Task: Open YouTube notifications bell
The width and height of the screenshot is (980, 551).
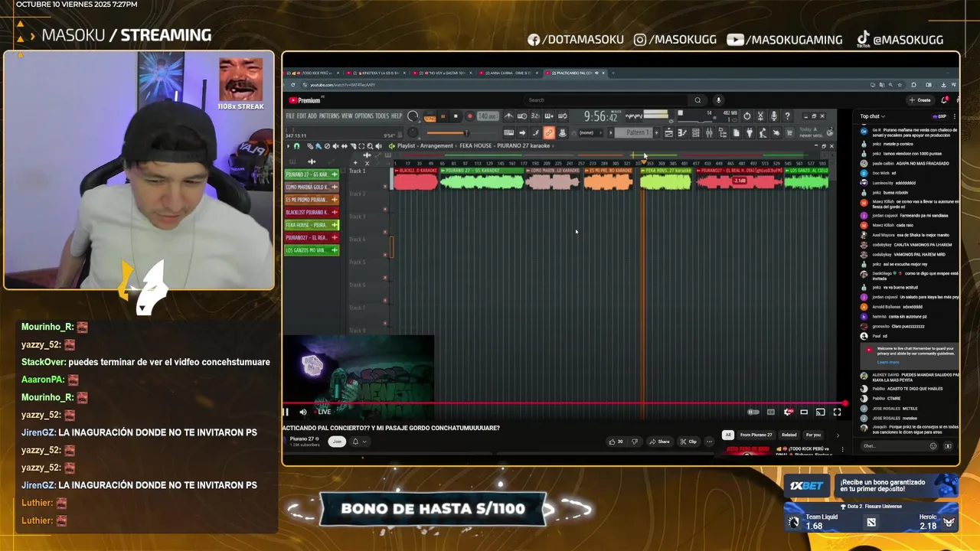Action: tap(944, 100)
